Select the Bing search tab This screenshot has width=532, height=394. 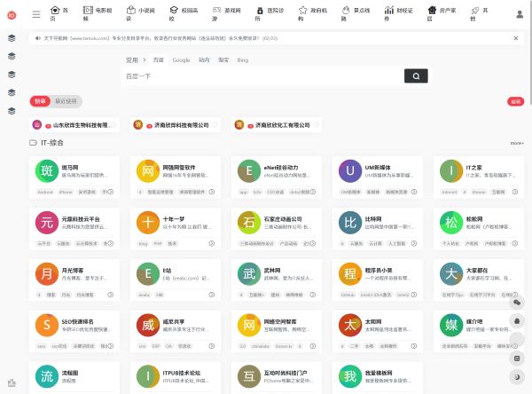point(243,60)
